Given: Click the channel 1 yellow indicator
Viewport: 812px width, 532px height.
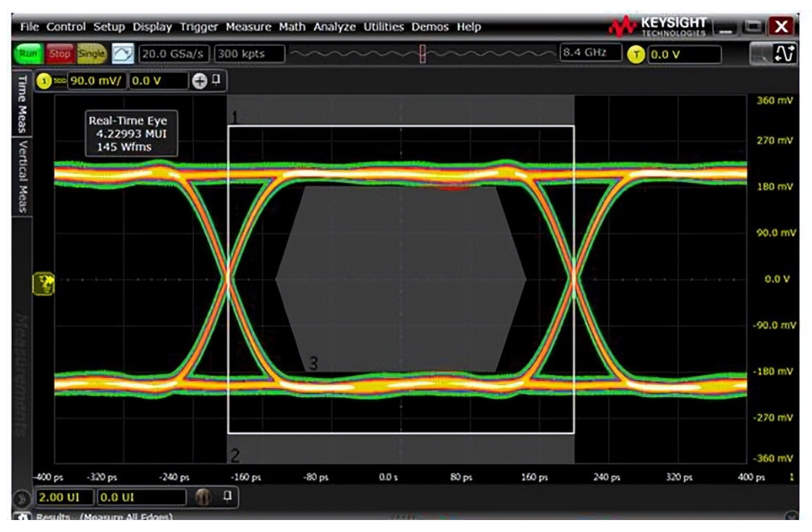Looking at the screenshot, I should click(x=43, y=81).
